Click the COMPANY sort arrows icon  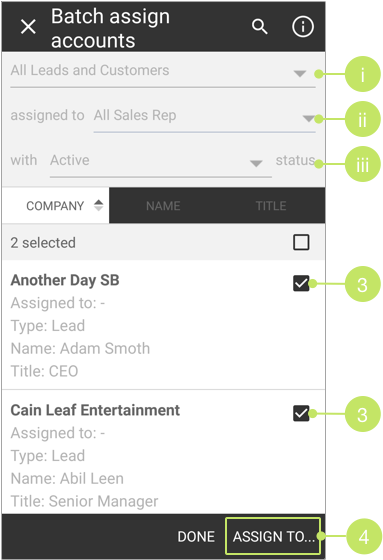(x=98, y=205)
